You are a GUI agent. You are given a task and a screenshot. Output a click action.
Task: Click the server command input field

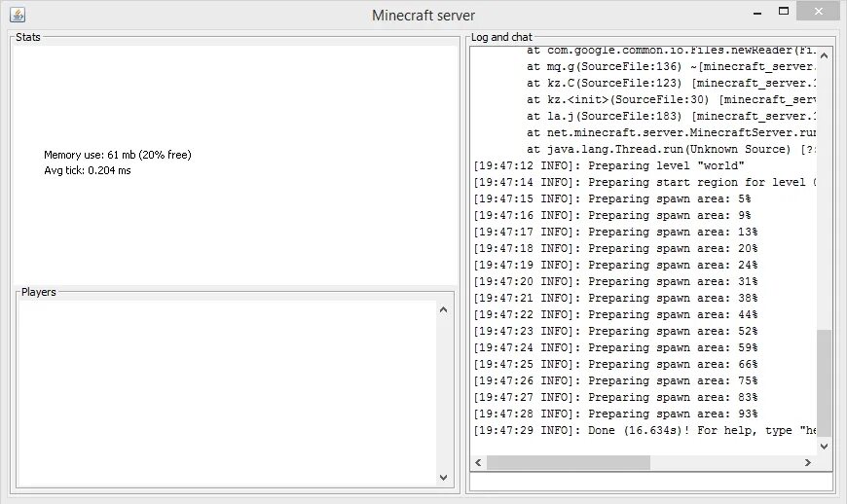(x=651, y=482)
